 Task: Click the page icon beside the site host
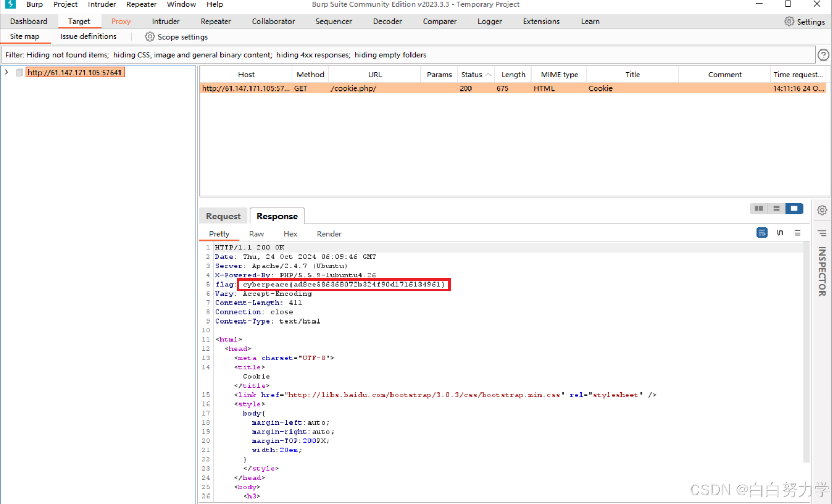19,73
